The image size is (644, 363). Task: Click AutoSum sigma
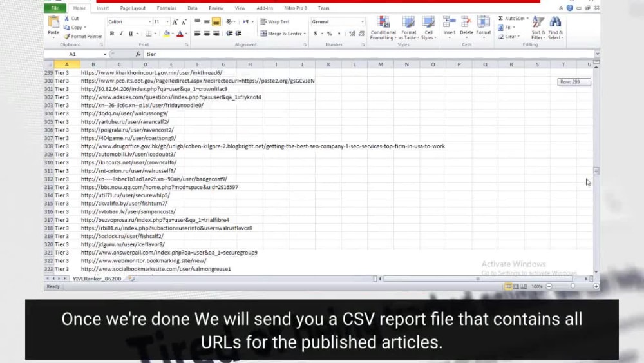(x=500, y=19)
